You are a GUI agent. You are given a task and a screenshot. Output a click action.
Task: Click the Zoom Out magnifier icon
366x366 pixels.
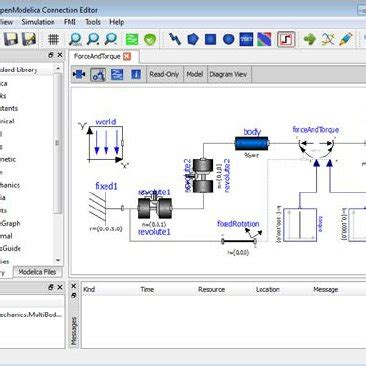coord(110,39)
